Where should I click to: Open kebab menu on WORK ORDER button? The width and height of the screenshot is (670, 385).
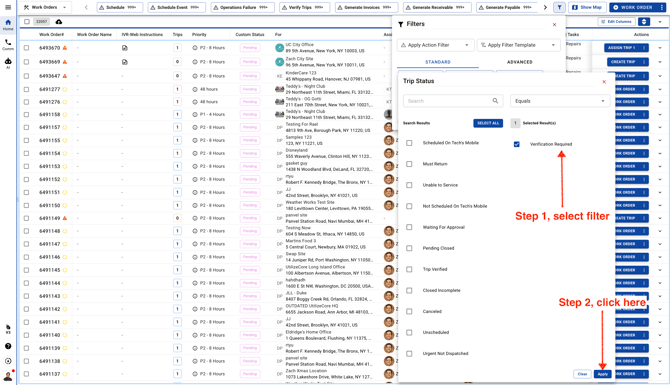point(661,7)
